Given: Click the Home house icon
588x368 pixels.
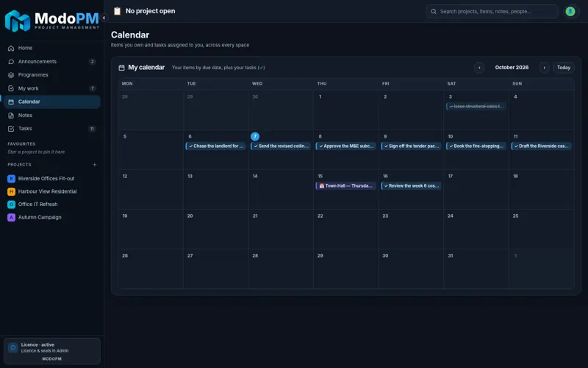Looking at the screenshot, I should 11,48.
